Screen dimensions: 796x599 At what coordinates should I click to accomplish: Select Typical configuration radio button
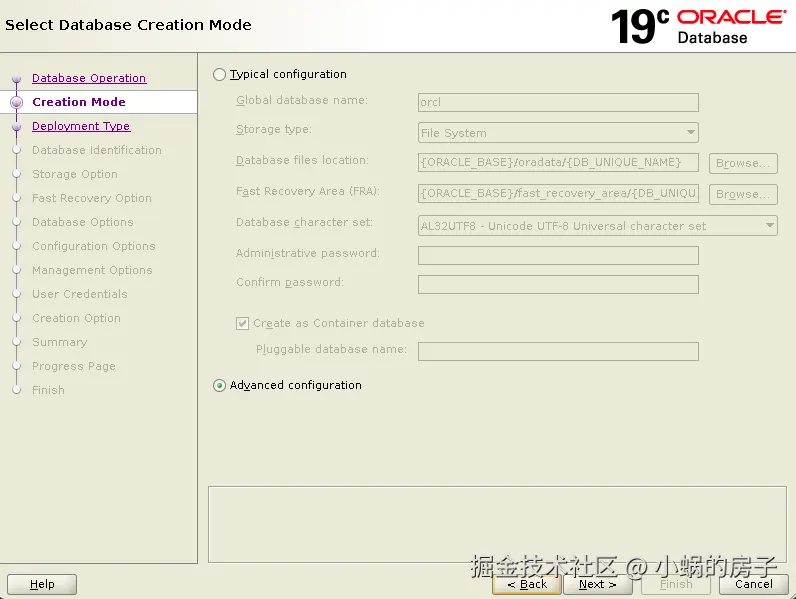pos(219,75)
